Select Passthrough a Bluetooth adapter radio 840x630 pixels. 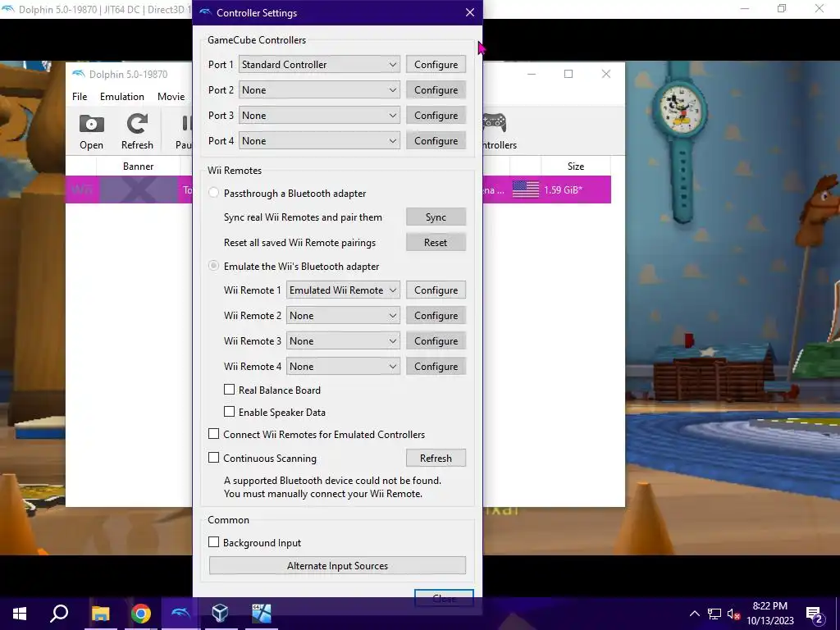214,193
